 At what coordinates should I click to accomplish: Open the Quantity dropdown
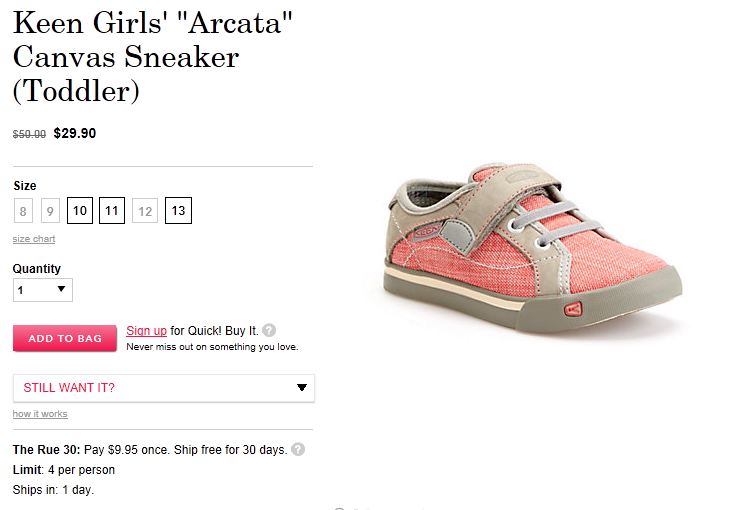click(43, 290)
